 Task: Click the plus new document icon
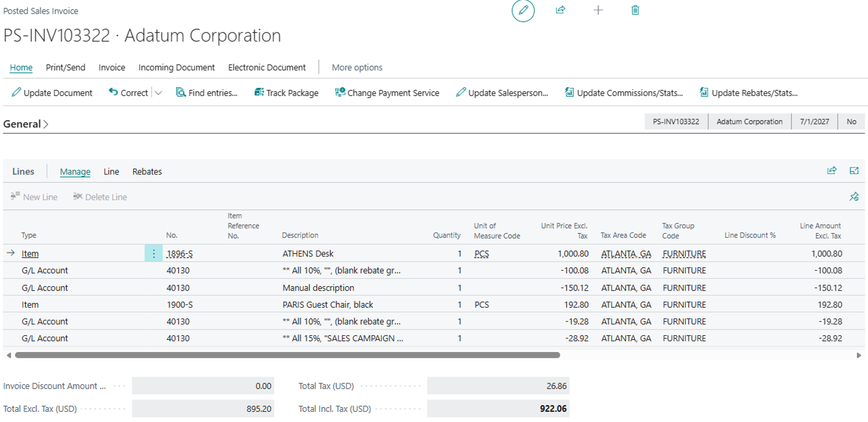click(598, 10)
